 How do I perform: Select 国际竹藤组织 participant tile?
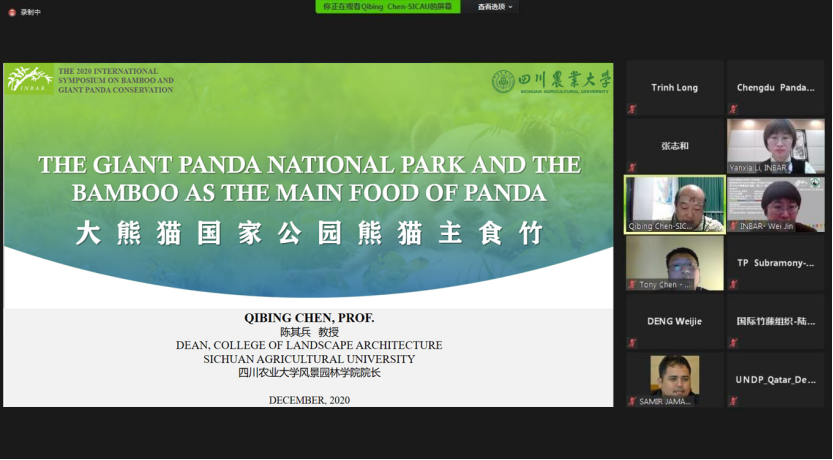[x=776, y=321]
